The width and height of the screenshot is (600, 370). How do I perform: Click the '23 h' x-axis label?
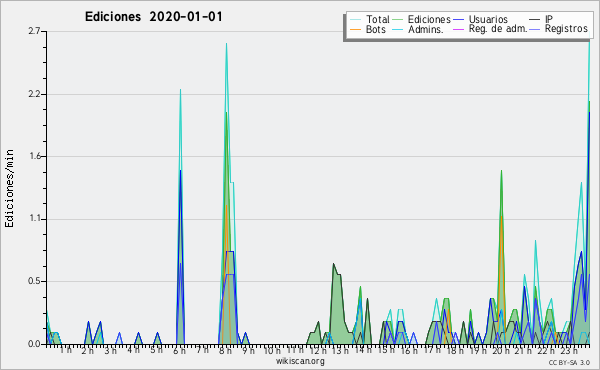569,351
